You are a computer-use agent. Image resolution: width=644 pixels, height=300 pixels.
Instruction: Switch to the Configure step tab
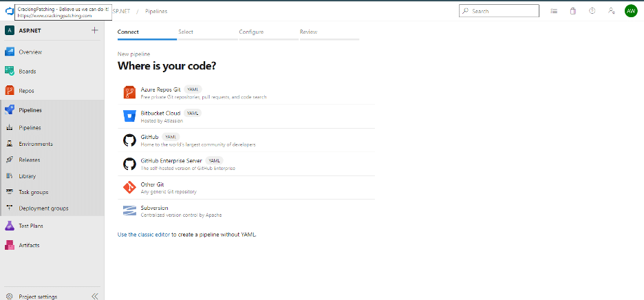pos(268,32)
